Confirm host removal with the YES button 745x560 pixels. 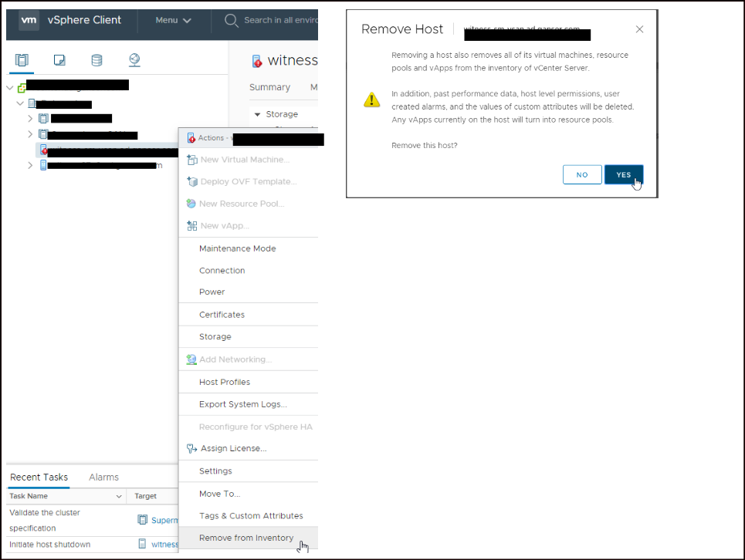pos(624,174)
